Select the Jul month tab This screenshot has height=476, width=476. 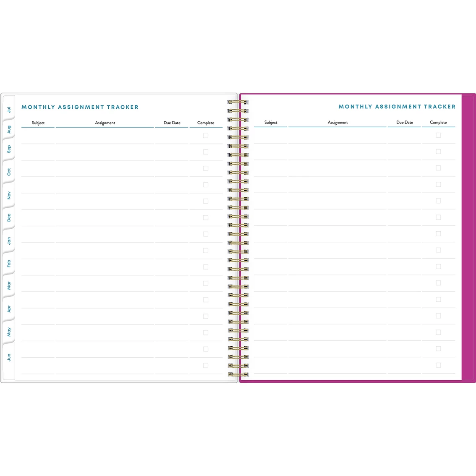point(9,110)
